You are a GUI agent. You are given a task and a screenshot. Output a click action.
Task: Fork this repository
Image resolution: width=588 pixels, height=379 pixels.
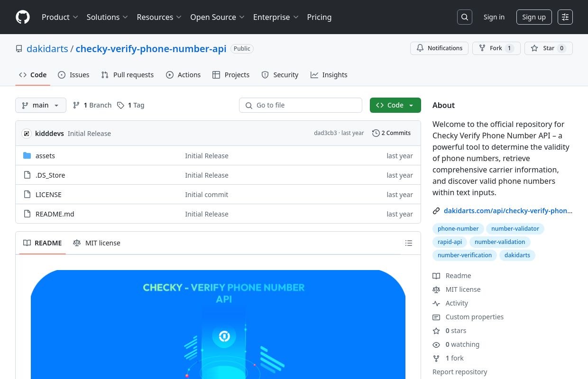496,48
